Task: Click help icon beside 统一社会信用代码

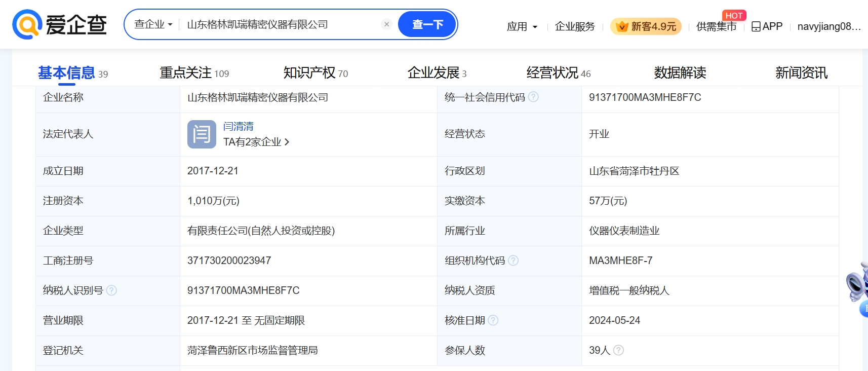Action: pyautogui.click(x=533, y=97)
